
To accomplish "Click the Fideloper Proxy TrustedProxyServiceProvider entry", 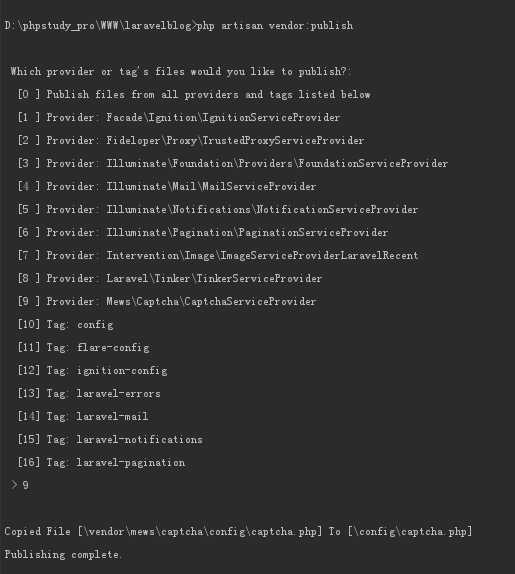I will coord(191,141).
